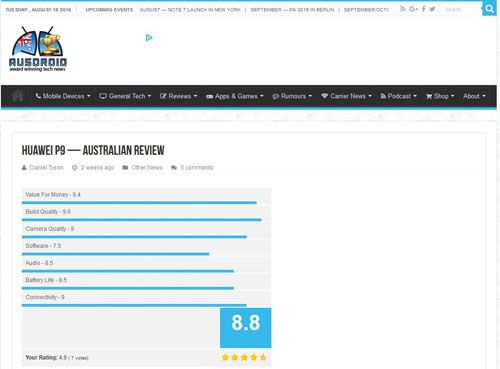The height and width of the screenshot is (369, 500).
Task: Click the 8.8 overall score box
Action: coord(246,328)
